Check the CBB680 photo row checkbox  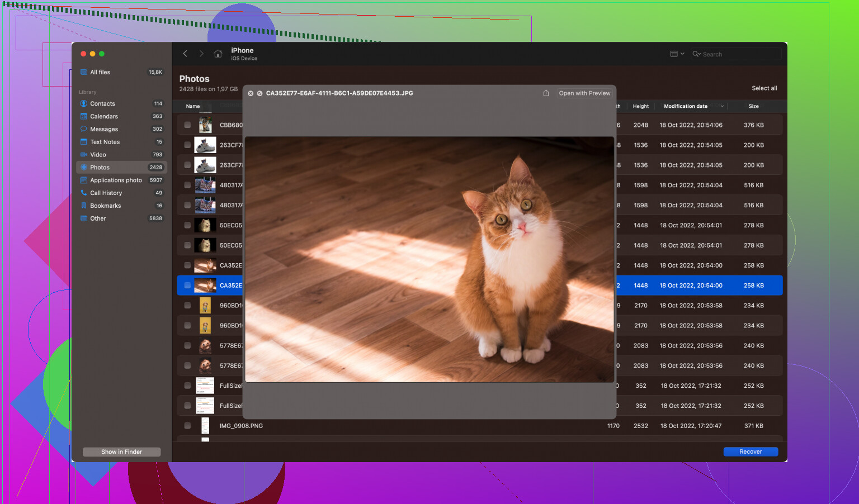pyautogui.click(x=187, y=125)
